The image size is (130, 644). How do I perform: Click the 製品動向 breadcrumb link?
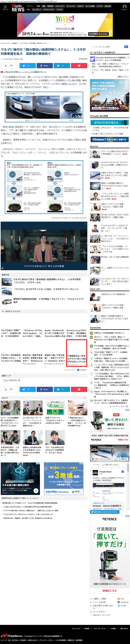point(15,43)
